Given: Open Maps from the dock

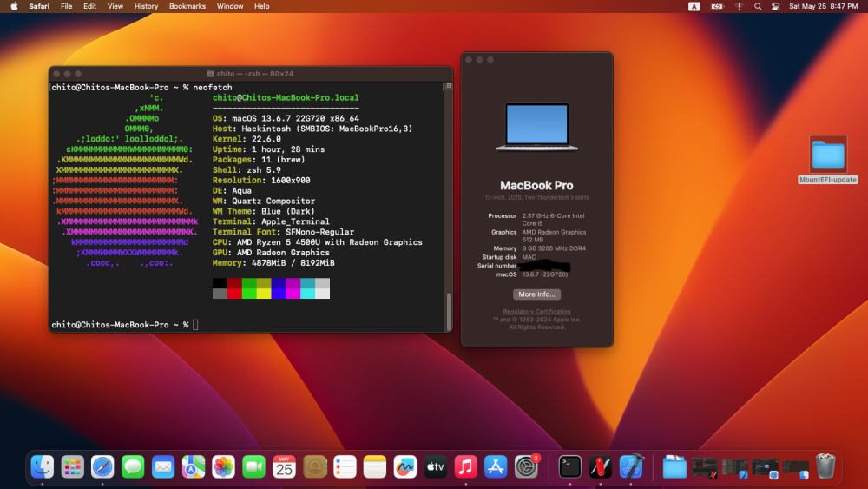Looking at the screenshot, I should point(194,466).
